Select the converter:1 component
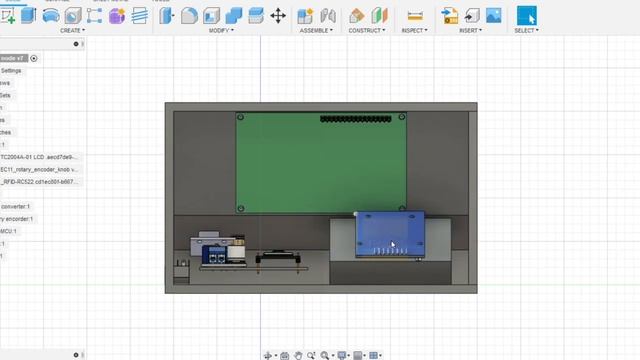The height and width of the screenshot is (360, 640). pyautogui.click(x=16, y=207)
